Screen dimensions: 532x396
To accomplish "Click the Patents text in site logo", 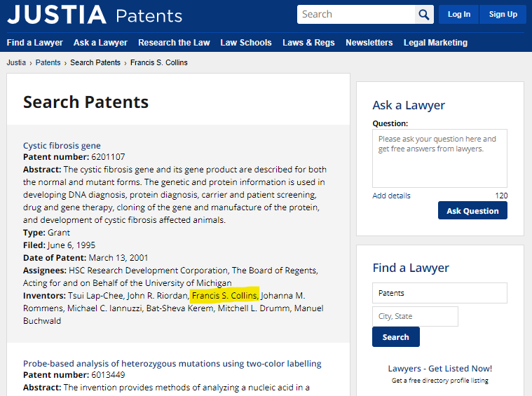I will pyautogui.click(x=149, y=16).
